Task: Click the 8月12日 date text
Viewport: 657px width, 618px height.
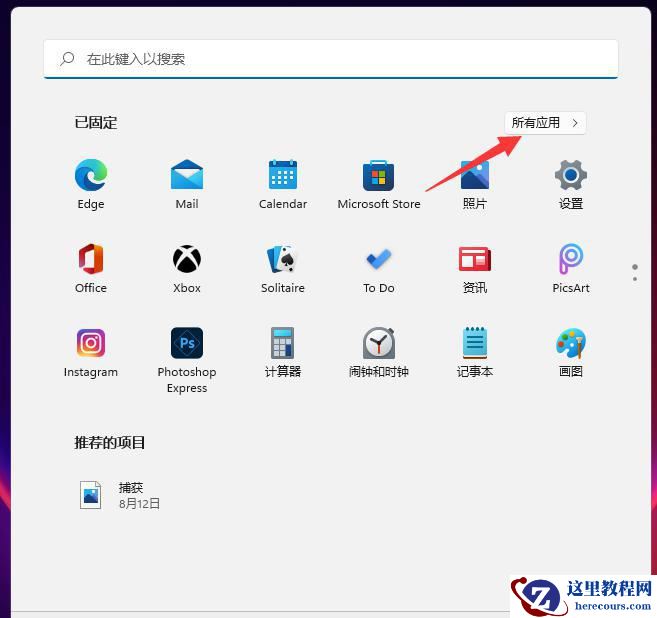Action: click(140, 504)
